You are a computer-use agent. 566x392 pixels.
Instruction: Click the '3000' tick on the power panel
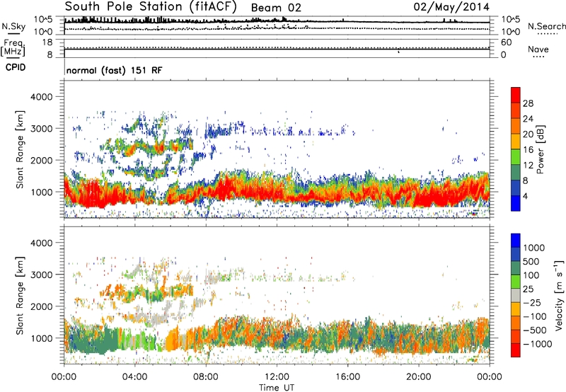(41, 129)
